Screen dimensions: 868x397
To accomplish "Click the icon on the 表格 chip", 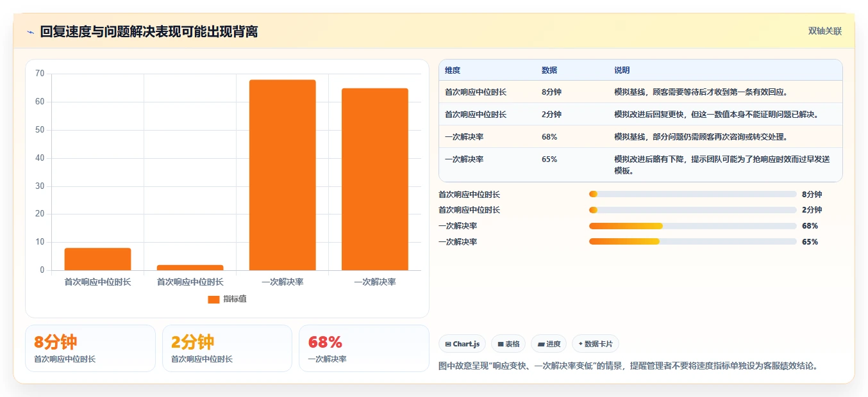I will point(501,344).
